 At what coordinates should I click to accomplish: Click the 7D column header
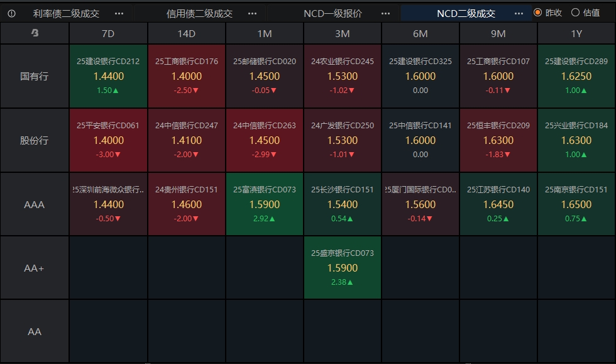coord(108,33)
